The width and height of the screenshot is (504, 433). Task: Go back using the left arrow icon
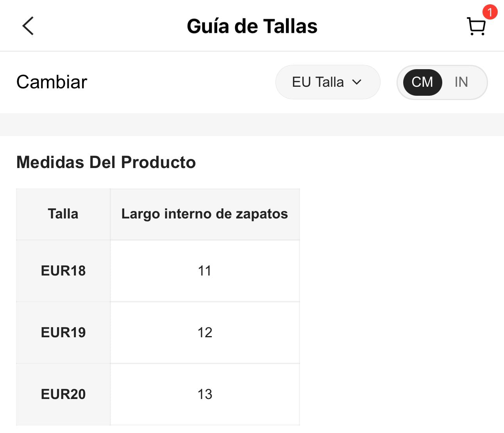(28, 26)
